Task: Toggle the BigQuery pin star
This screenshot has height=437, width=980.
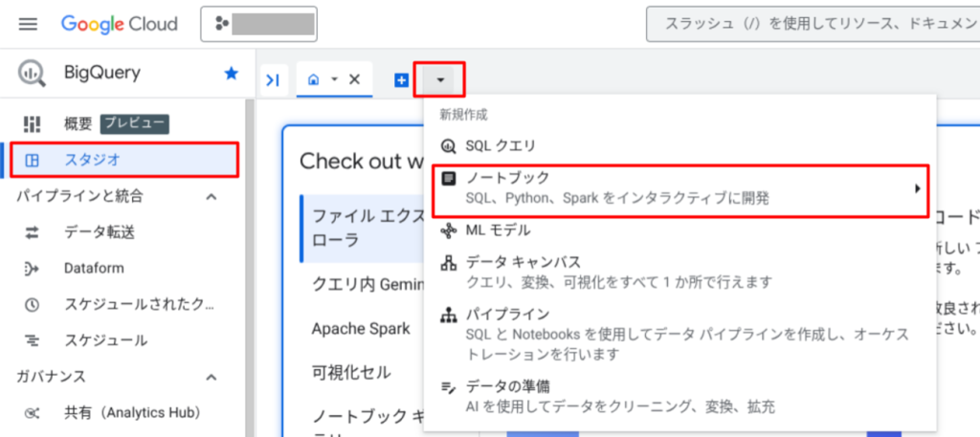Action: pos(232,74)
